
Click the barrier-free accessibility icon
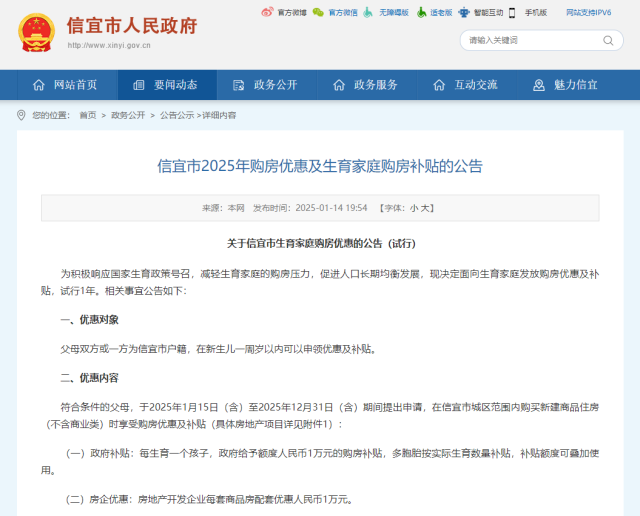coord(368,13)
